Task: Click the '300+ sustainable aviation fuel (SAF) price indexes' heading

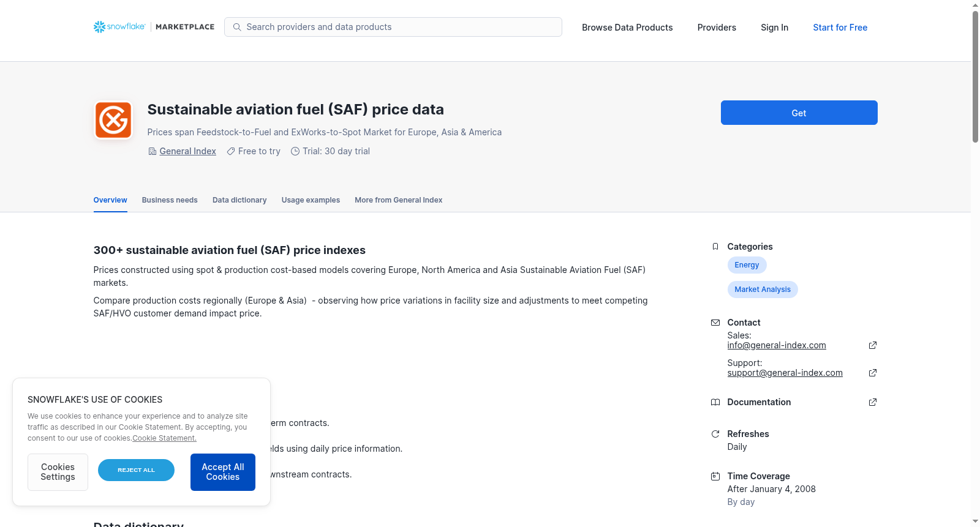Action: (x=230, y=250)
